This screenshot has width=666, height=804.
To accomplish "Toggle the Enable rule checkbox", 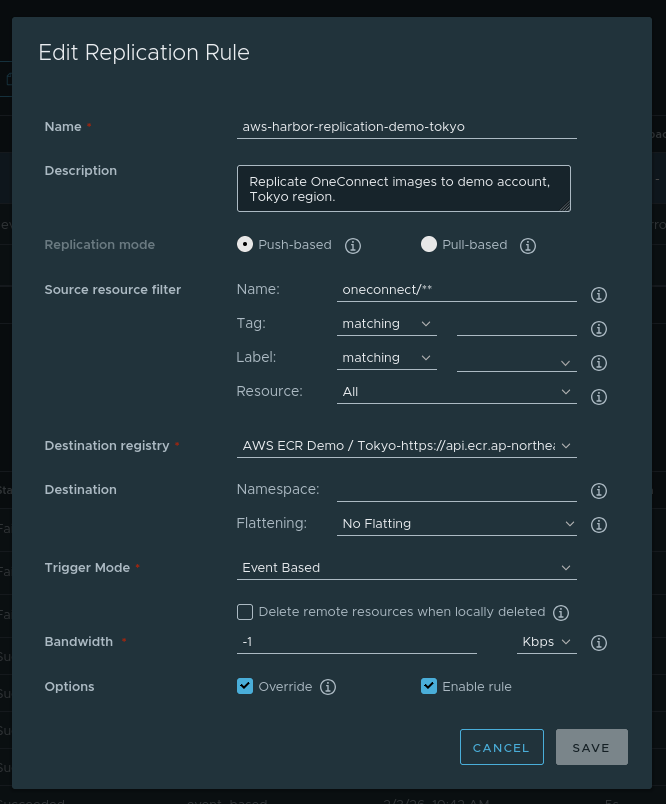I will (x=429, y=686).
